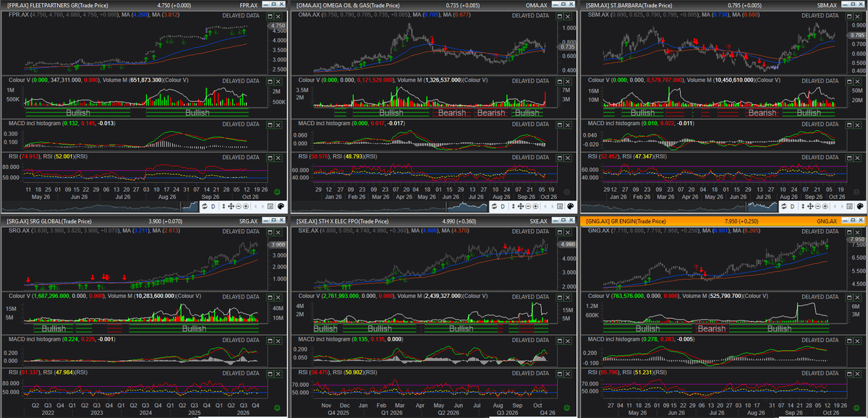
Task: Select the SRG GLOBAL chart window title bar
Action: pos(145,221)
